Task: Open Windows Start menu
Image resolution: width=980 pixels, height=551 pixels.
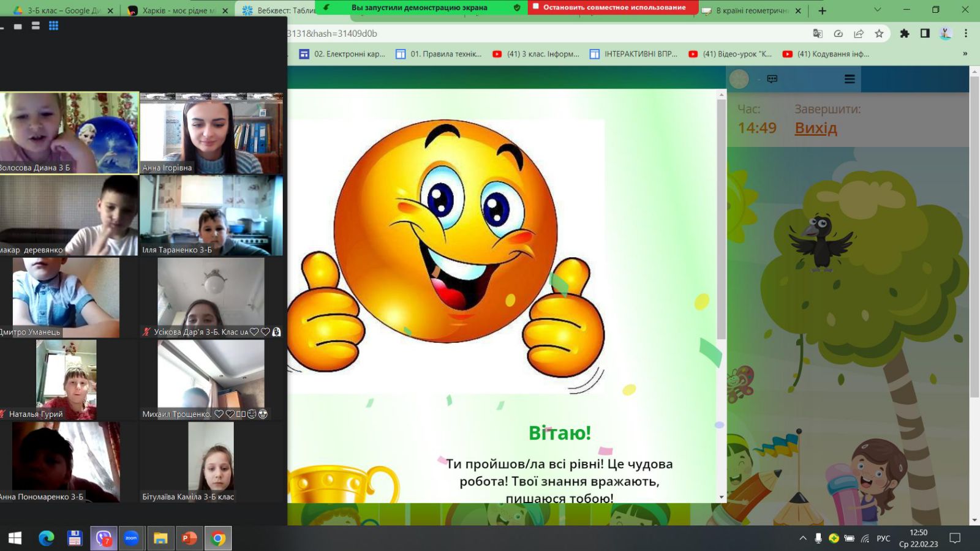Action: 15,538
